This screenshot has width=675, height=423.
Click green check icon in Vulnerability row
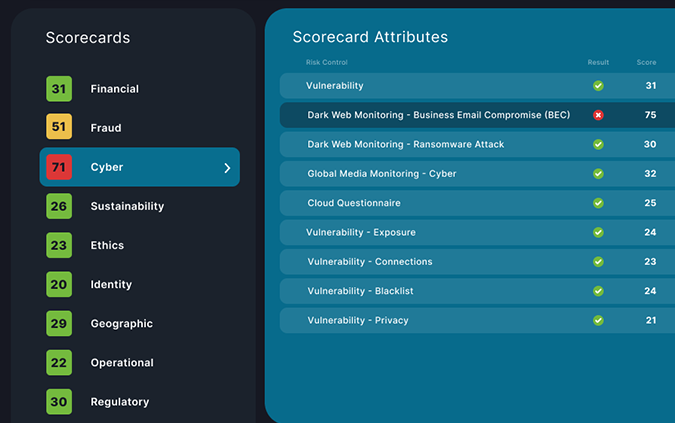pos(598,86)
